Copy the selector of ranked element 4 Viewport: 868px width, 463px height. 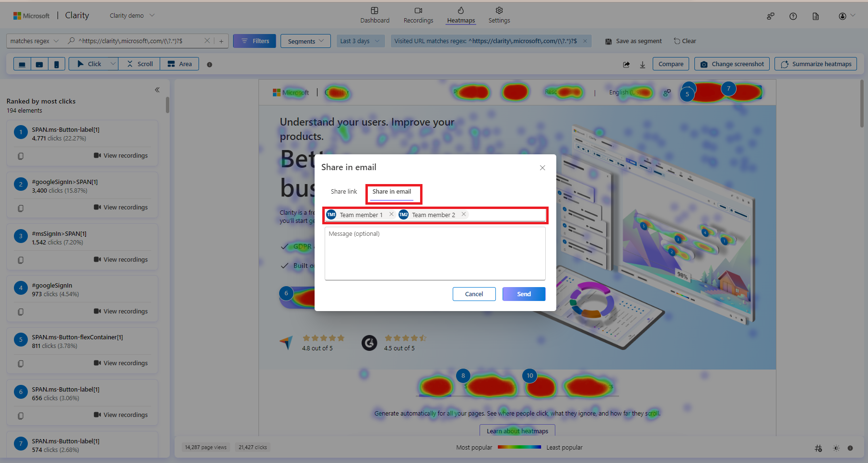21,312
